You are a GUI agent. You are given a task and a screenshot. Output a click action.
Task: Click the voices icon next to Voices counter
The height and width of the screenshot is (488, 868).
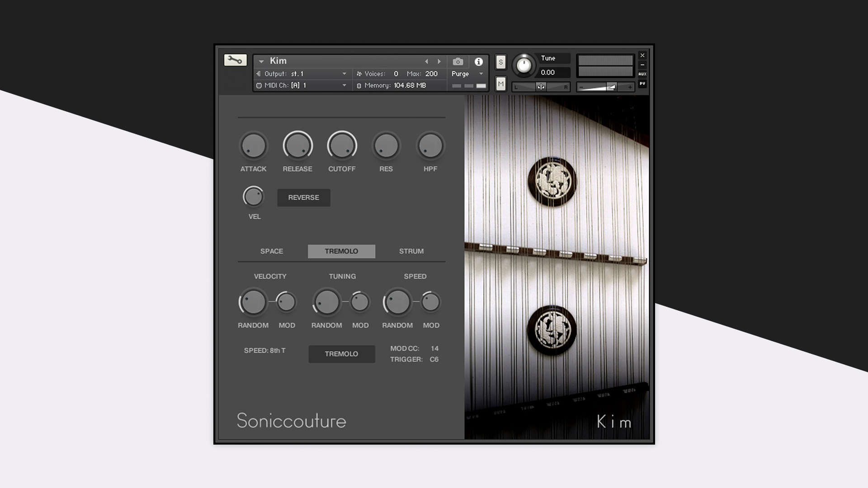359,73
